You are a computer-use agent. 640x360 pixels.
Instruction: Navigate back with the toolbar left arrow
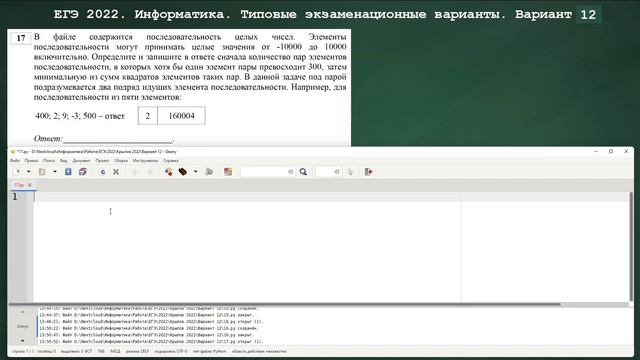[x=135, y=172]
